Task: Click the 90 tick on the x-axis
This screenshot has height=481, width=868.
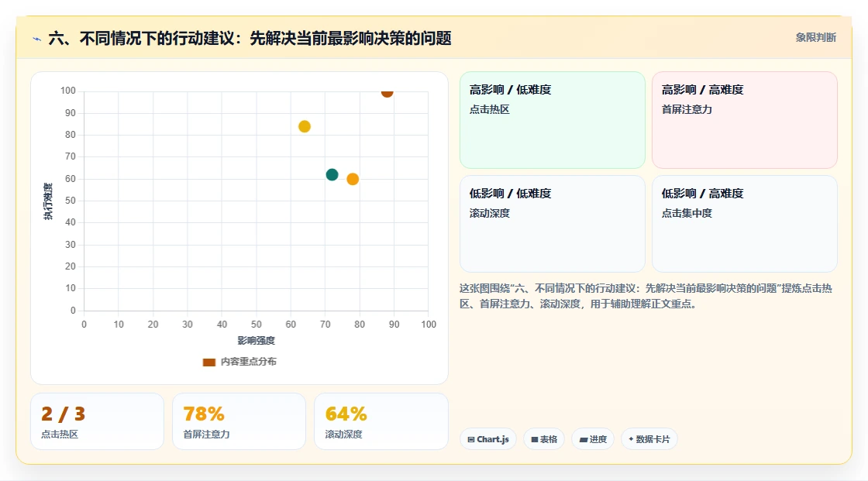Action: [394, 325]
